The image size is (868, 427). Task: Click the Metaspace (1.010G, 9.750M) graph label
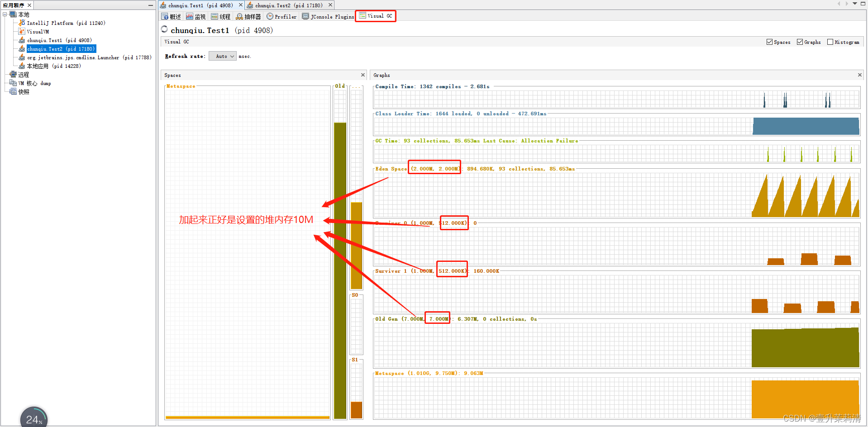[x=429, y=373]
